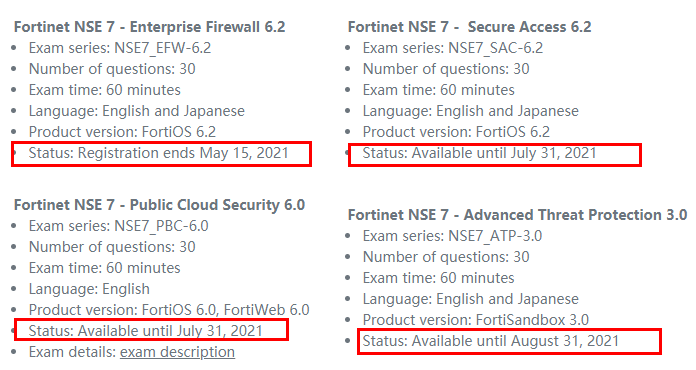This screenshot has width=696, height=370.
Task: Click Product version FortiSandbox 3.0 line
Action: (x=476, y=320)
